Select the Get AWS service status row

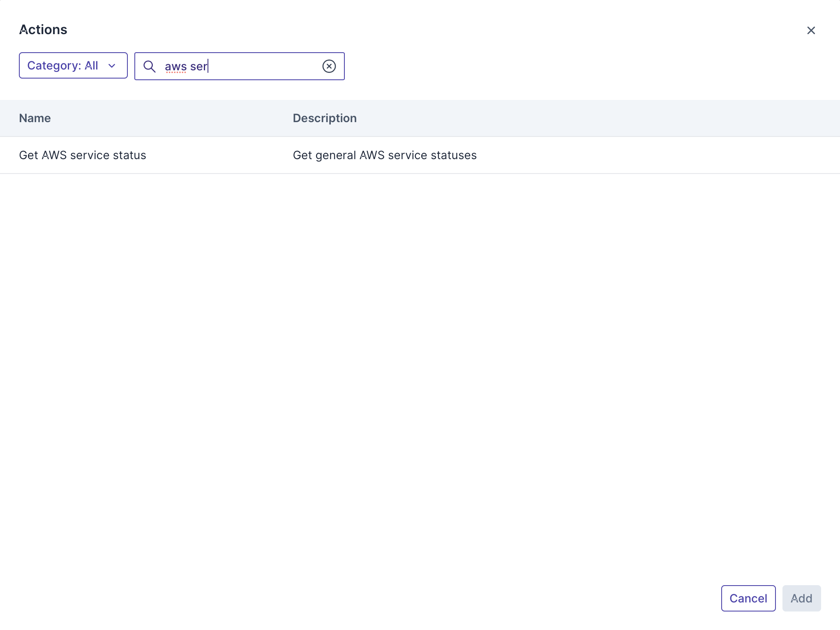(420, 155)
